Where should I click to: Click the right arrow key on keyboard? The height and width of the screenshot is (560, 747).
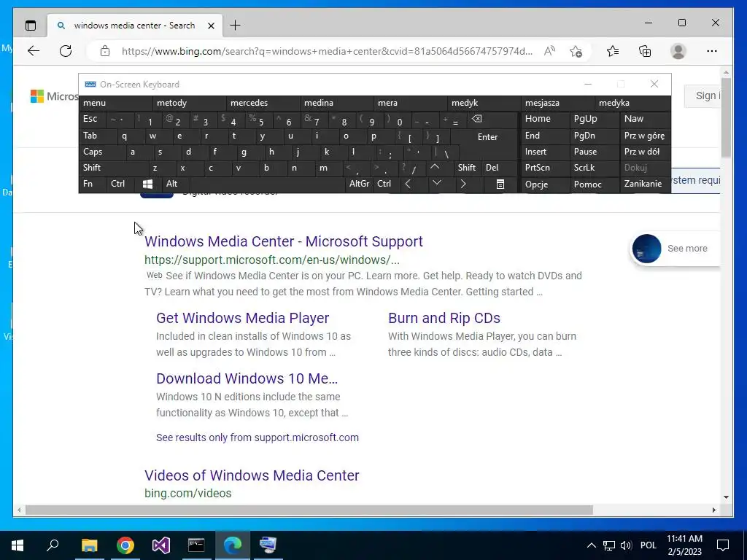463,184
